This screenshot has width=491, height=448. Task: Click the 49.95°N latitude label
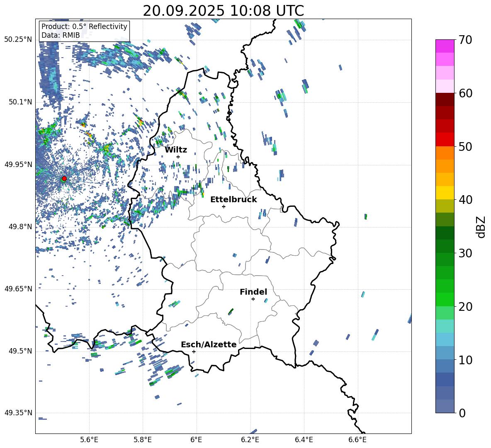coord(18,165)
